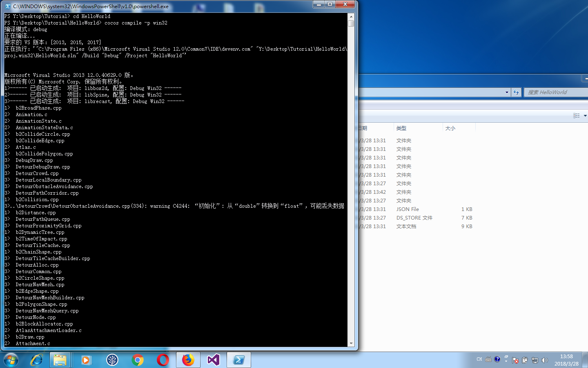Launch Google Chrome from the taskbar
The height and width of the screenshot is (368, 588).
[x=138, y=360]
